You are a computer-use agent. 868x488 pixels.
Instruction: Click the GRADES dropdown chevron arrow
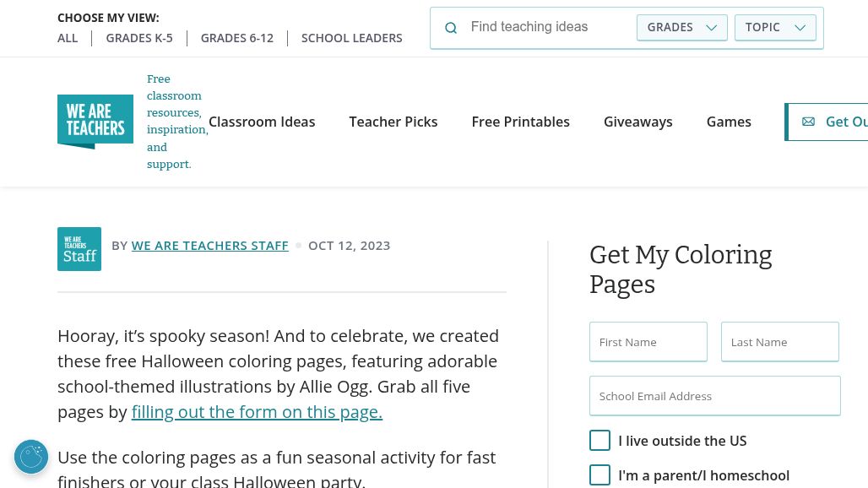point(711,28)
